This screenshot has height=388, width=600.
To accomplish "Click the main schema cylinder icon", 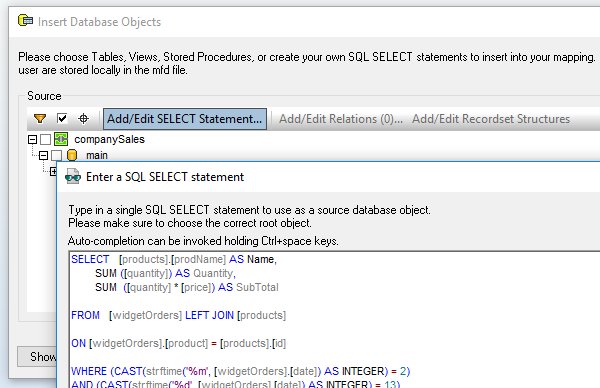I will tap(72, 155).
